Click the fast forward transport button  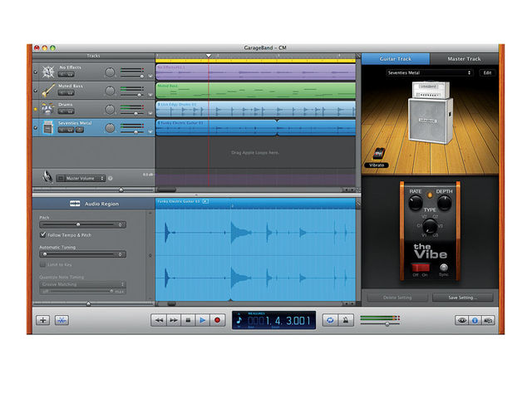[x=174, y=320]
